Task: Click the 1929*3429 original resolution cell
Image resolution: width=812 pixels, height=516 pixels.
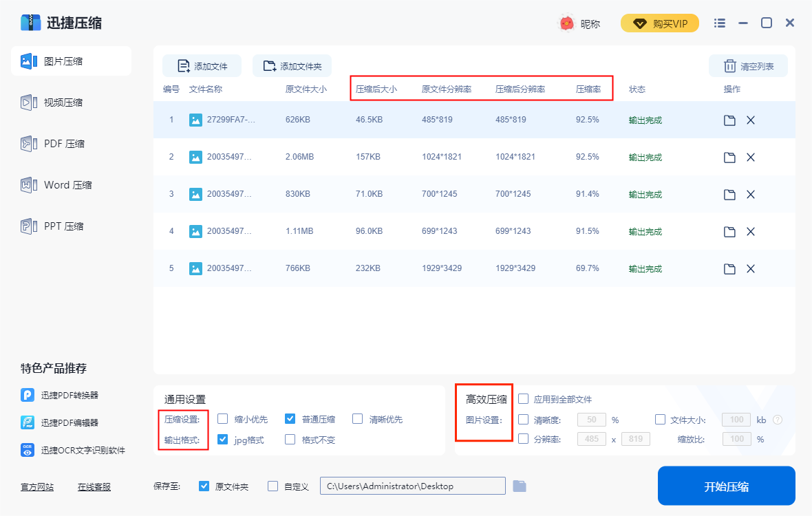Action: (x=442, y=268)
